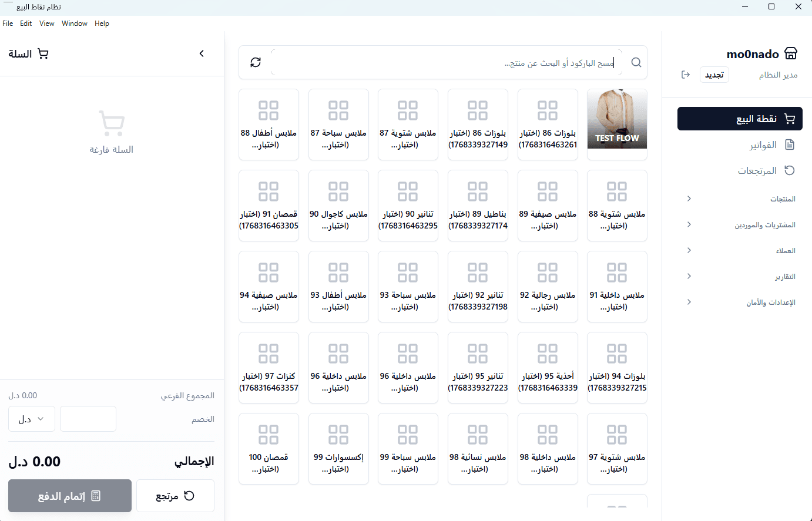This screenshot has height=521, width=812.
Task: Click grid icon of ملابس كاجوال 90
Action: click(x=338, y=191)
